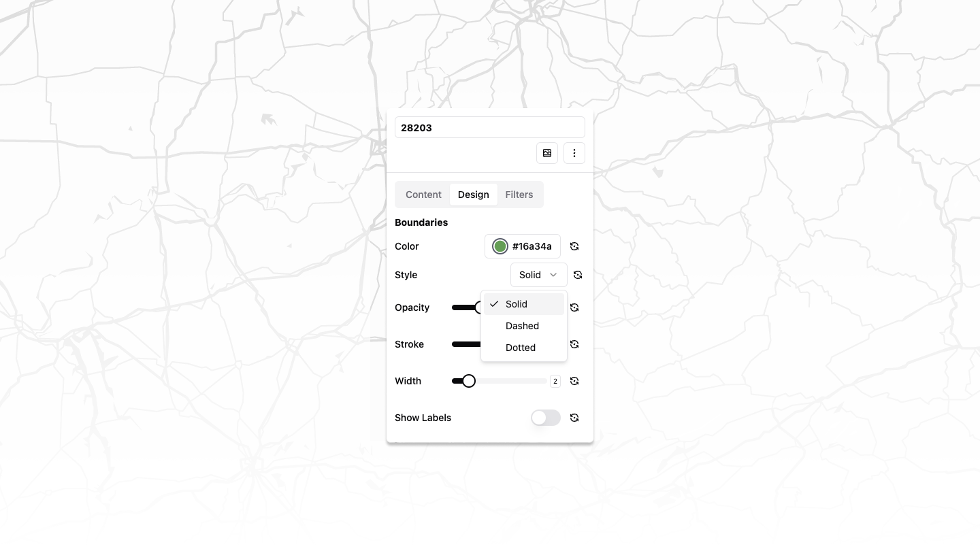Reset the Opacity value
Image resolution: width=980 pixels, height=551 pixels.
(x=574, y=307)
